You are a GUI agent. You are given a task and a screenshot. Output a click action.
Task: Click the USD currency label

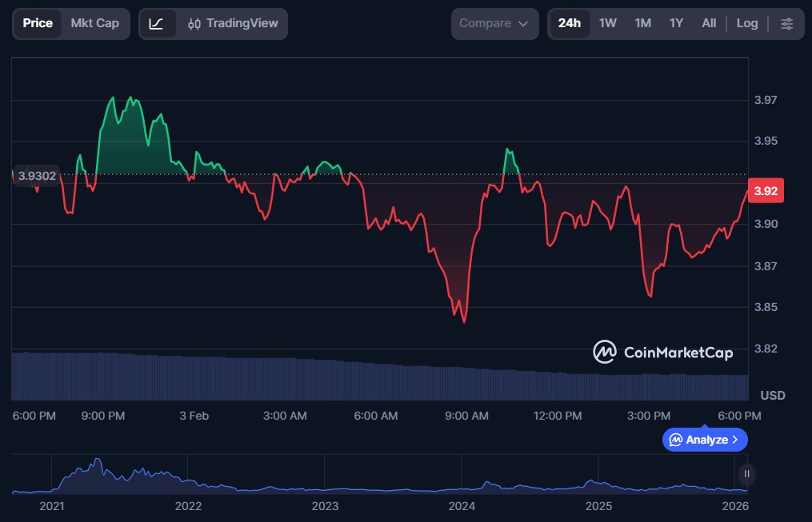click(x=772, y=396)
